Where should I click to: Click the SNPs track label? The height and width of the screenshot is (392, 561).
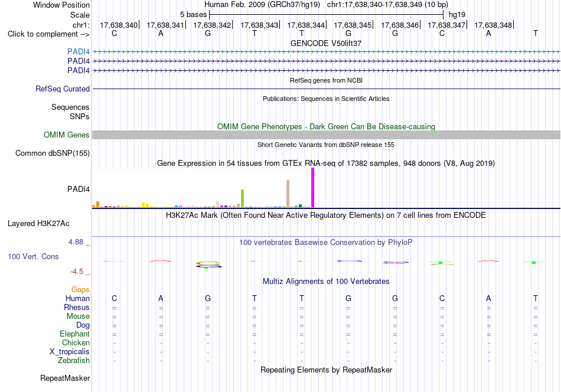coord(80,116)
